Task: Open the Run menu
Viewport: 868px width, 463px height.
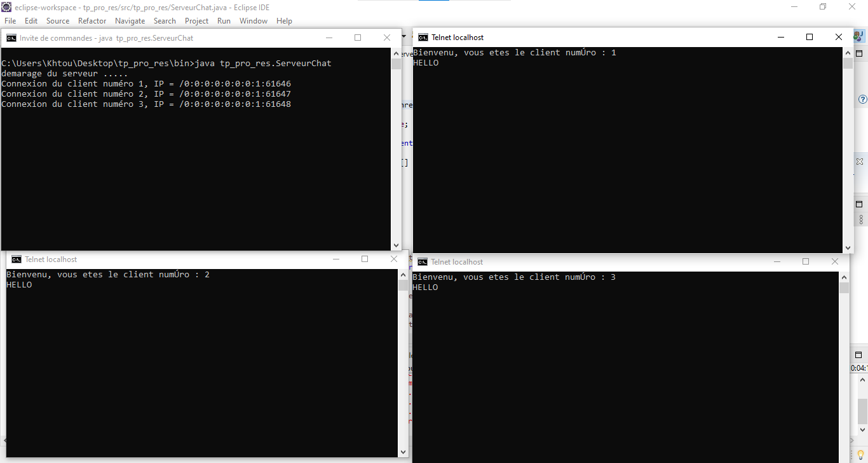Action: pyautogui.click(x=224, y=21)
